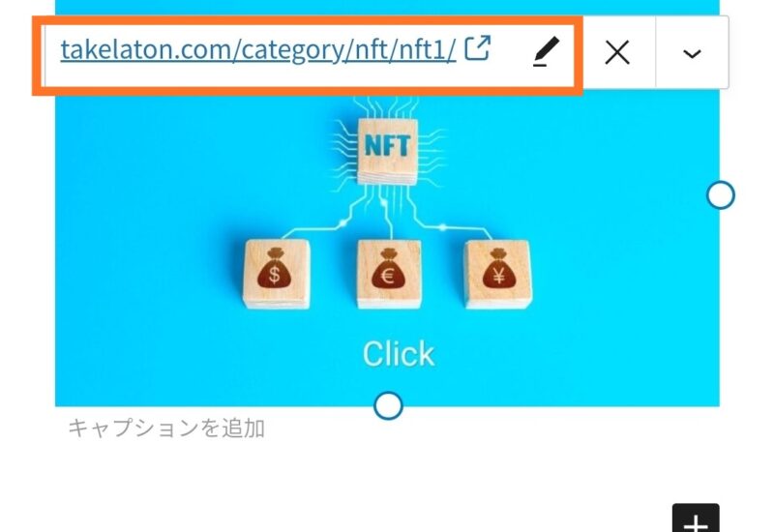Click blue image background right of yen block

coord(622,274)
